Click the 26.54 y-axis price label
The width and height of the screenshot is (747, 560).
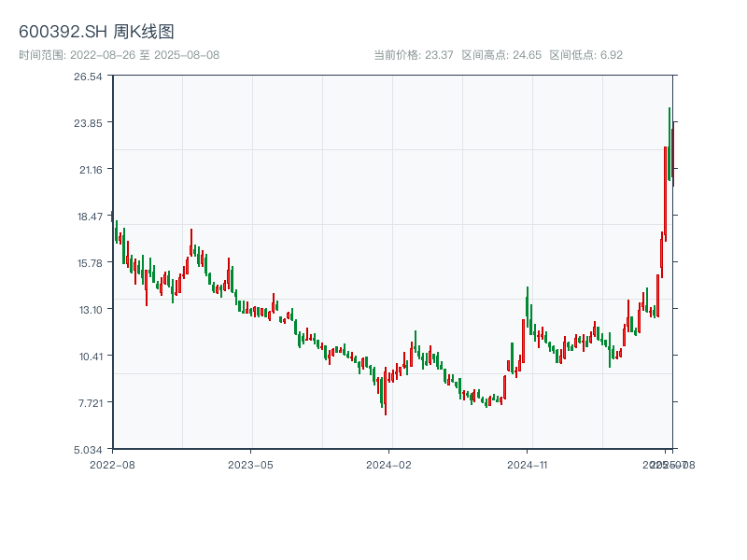click(x=88, y=77)
